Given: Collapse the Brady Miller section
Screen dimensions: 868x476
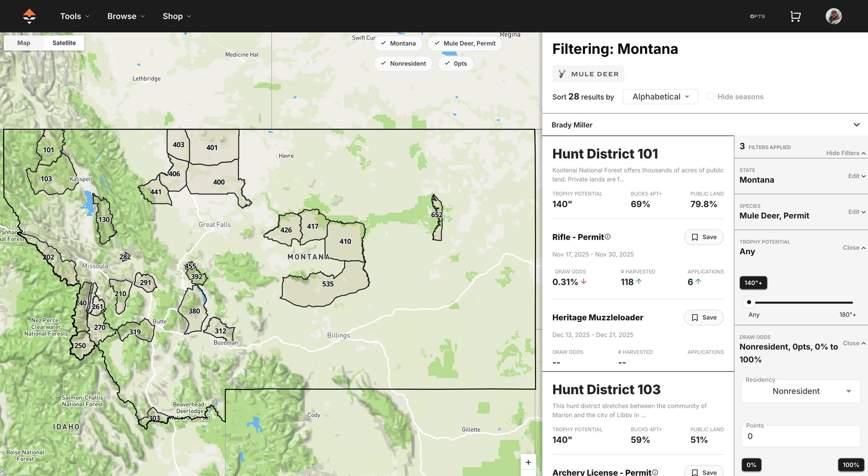Looking at the screenshot, I should pos(857,125).
